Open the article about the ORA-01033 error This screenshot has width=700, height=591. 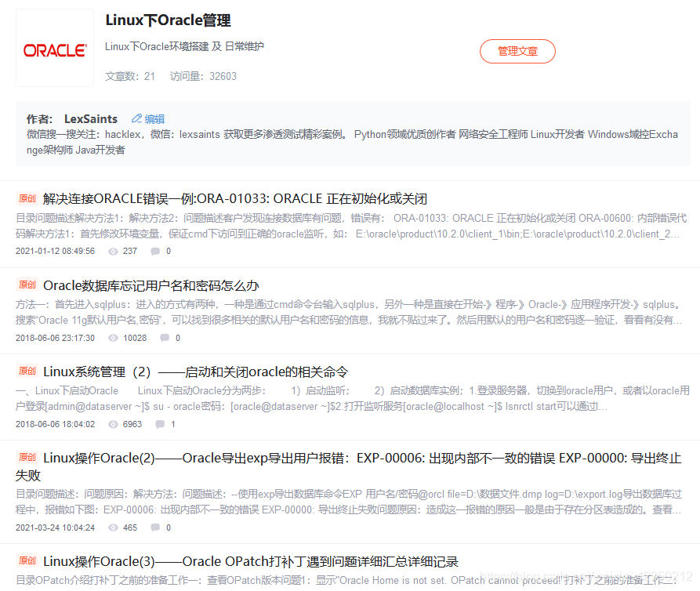point(235,198)
